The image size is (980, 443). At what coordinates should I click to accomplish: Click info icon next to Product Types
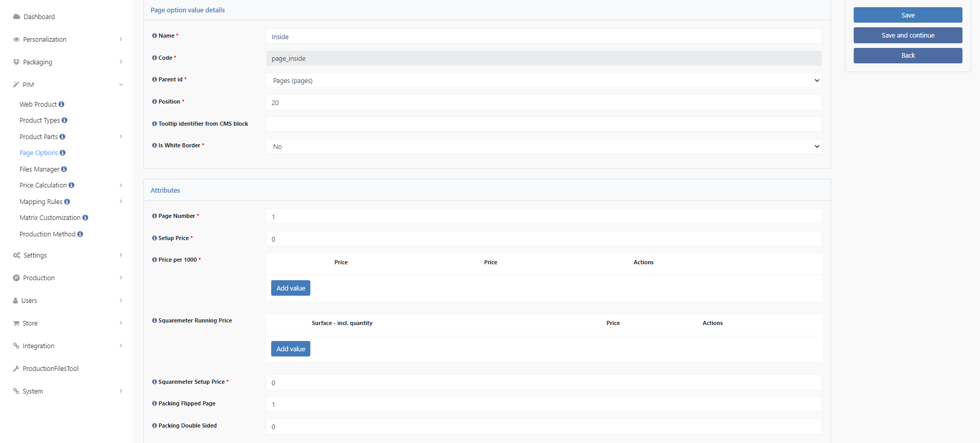(64, 120)
